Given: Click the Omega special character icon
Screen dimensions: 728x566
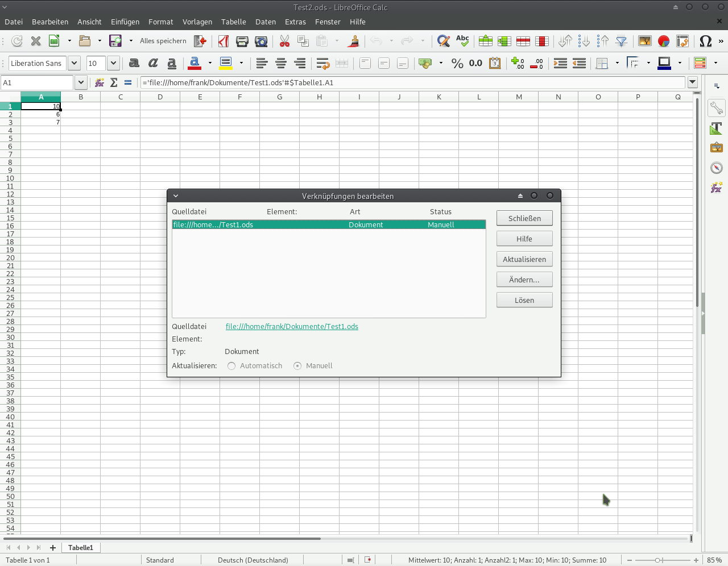Looking at the screenshot, I should click(705, 41).
